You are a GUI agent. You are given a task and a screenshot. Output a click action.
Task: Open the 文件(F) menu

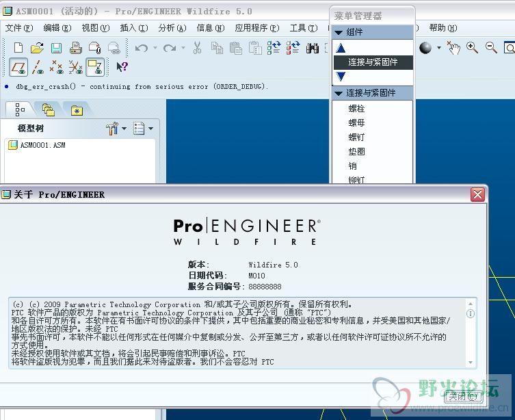[19, 28]
